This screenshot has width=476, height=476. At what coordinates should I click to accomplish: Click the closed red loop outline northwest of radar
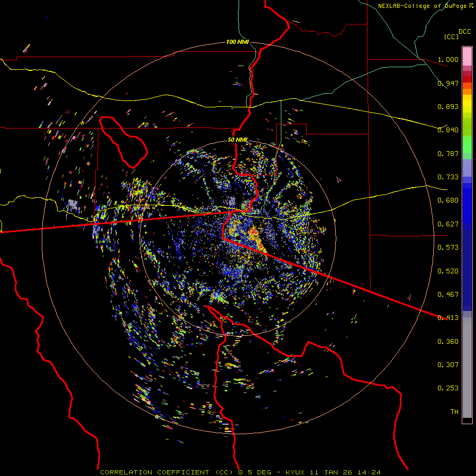pyautogui.click(x=123, y=142)
